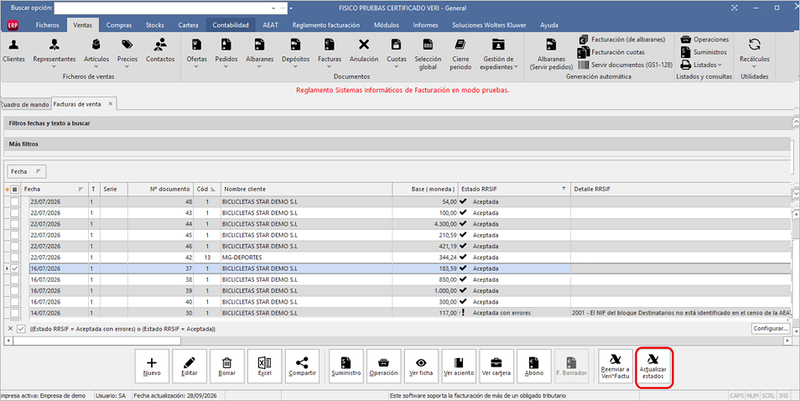The height and width of the screenshot is (401, 800).
Task: Uncheck checkbox for document 37 row
Action: point(14,268)
